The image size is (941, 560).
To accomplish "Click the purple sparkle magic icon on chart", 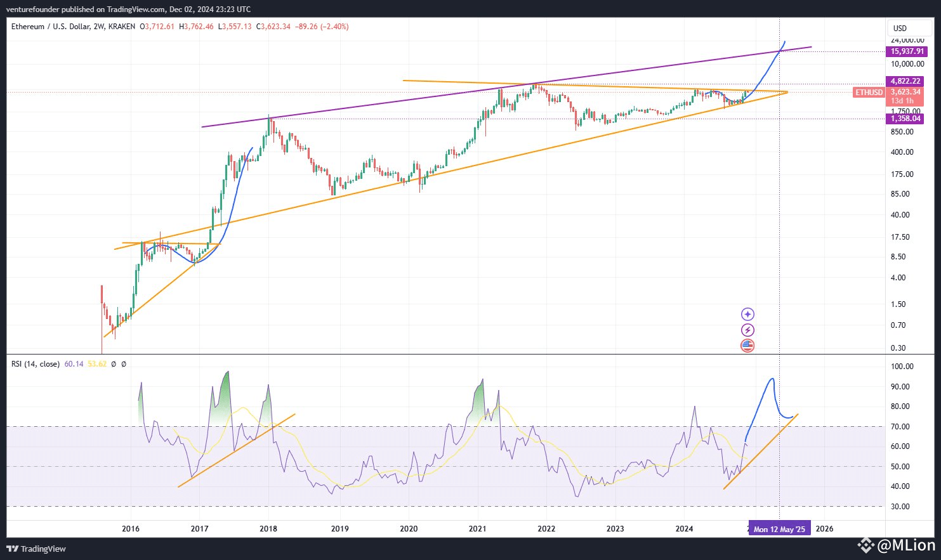I will 747,314.
